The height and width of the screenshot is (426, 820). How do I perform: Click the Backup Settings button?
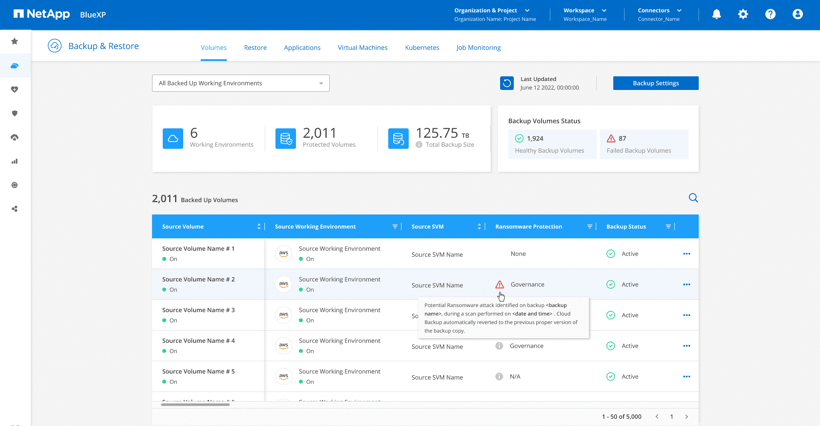pos(655,83)
